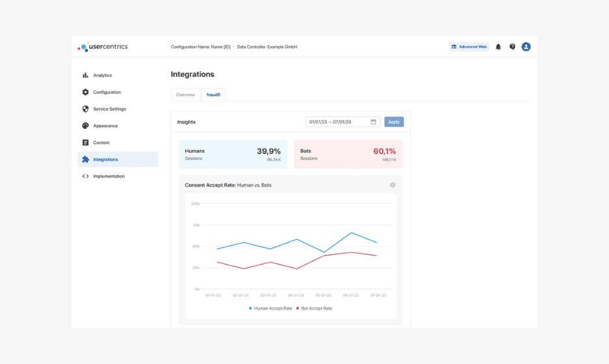Click the Apply button
The image size is (609, 364).
(394, 122)
